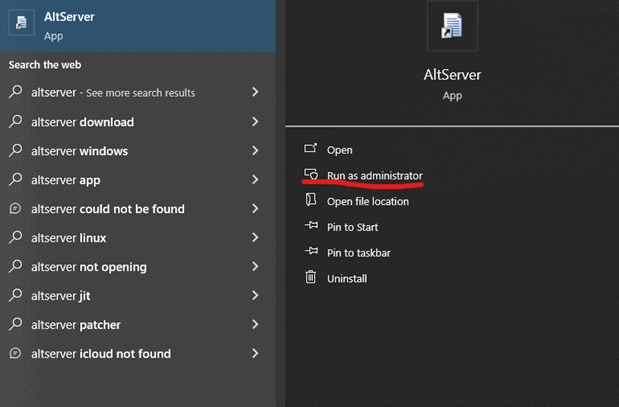Viewport: 619px width, 407px height.
Task: Search for altserver could not be found
Action: pyautogui.click(x=107, y=209)
